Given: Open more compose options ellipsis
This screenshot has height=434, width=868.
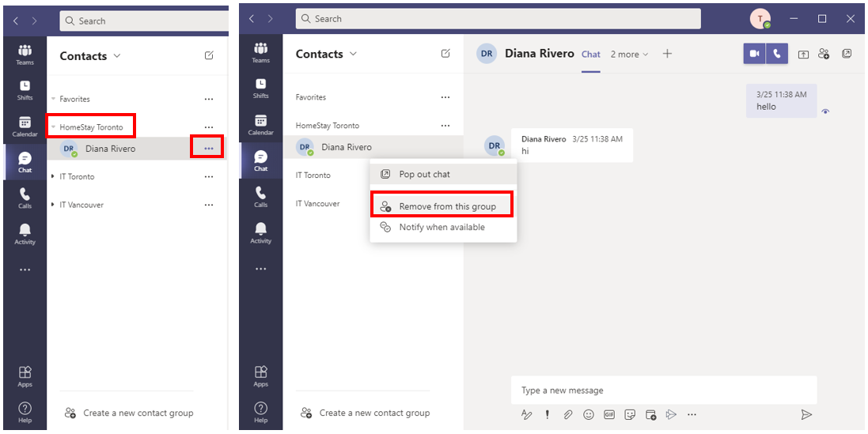Looking at the screenshot, I should [692, 414].
